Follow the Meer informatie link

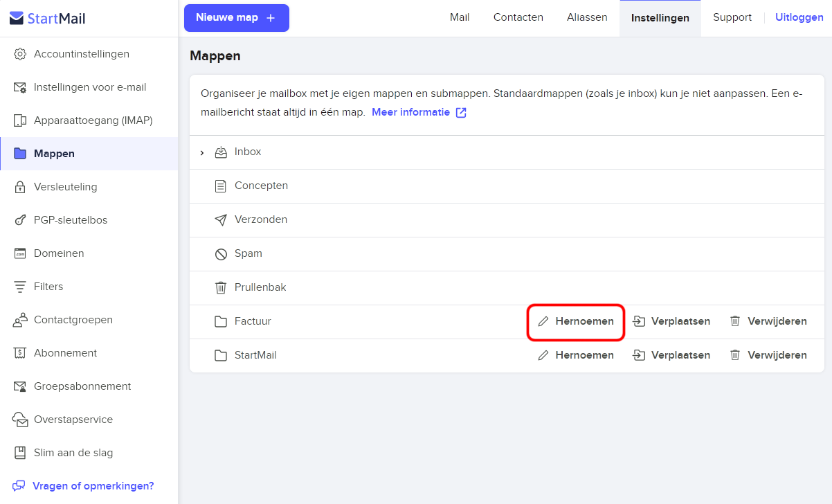[419, 112]
